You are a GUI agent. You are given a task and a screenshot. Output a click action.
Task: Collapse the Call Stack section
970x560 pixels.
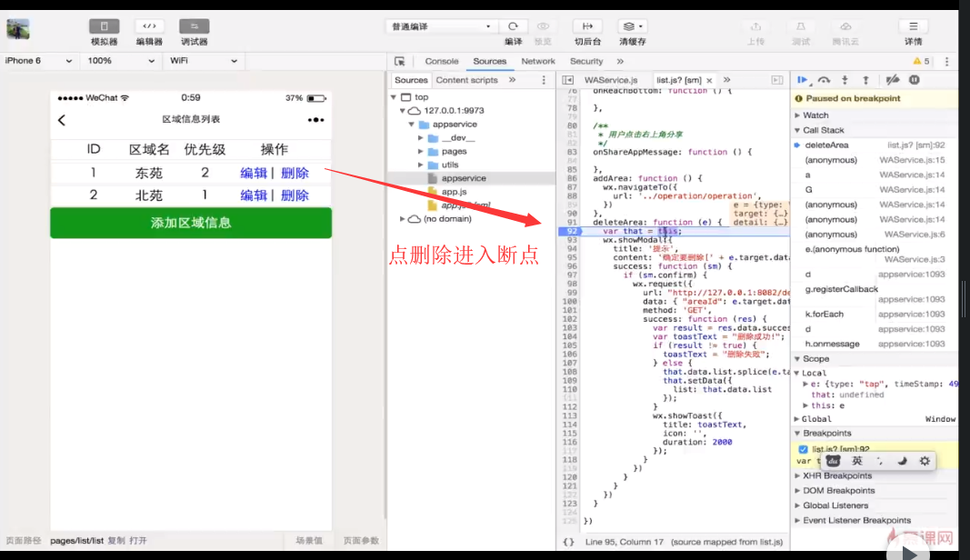point(797,131)
